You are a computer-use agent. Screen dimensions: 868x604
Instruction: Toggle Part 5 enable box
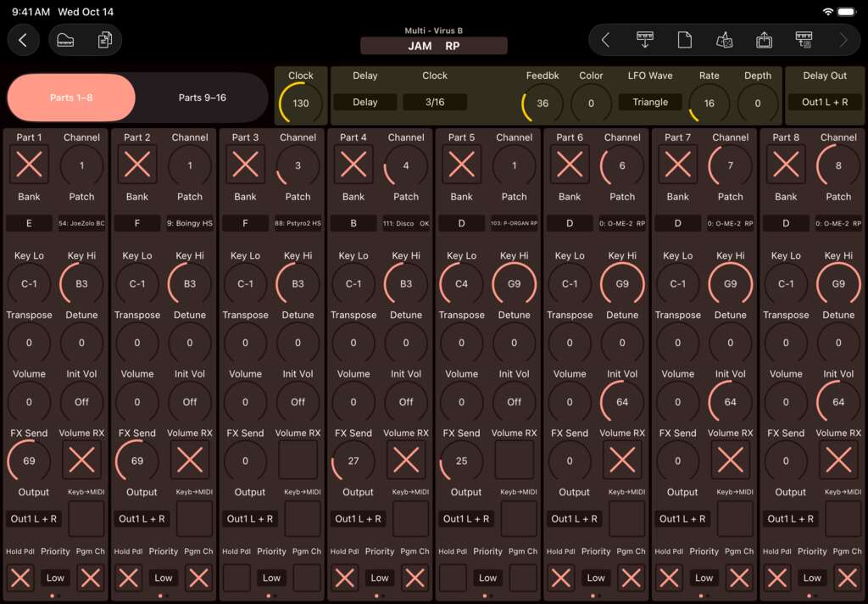point(462,165)
